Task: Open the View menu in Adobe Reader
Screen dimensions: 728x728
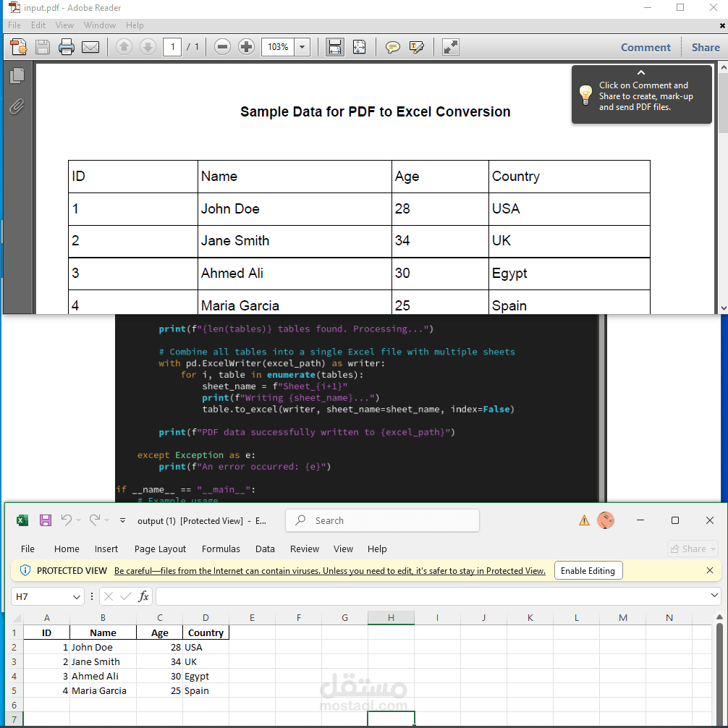Action: (64, 25)
